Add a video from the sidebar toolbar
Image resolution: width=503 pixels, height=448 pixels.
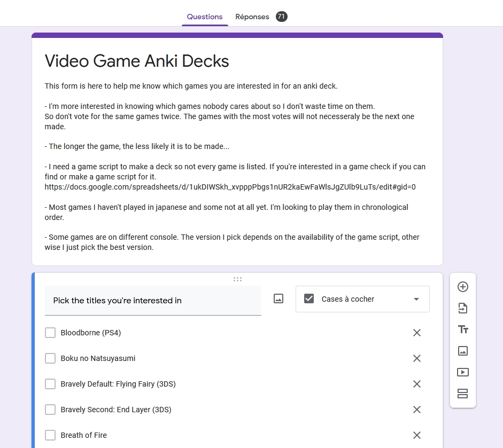(x=462, y=372)
